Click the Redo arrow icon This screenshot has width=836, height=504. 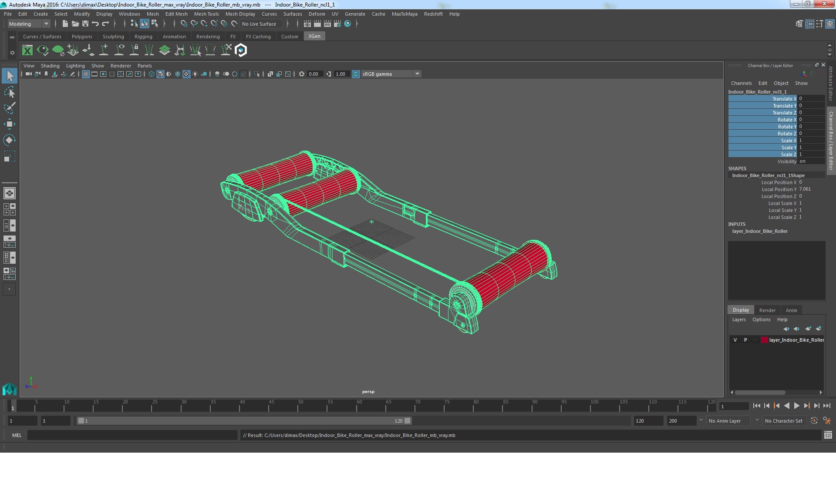tap(105, 24)
